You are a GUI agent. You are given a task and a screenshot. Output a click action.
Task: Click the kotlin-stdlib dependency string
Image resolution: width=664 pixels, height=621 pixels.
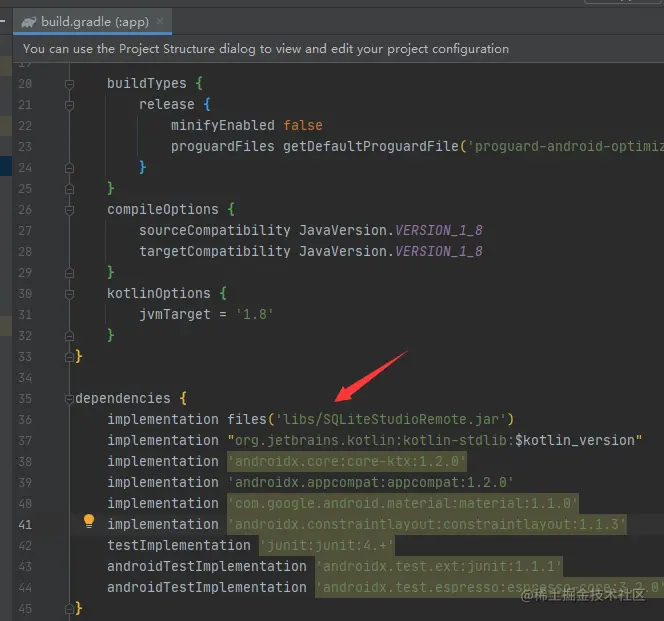pos(435,440)
